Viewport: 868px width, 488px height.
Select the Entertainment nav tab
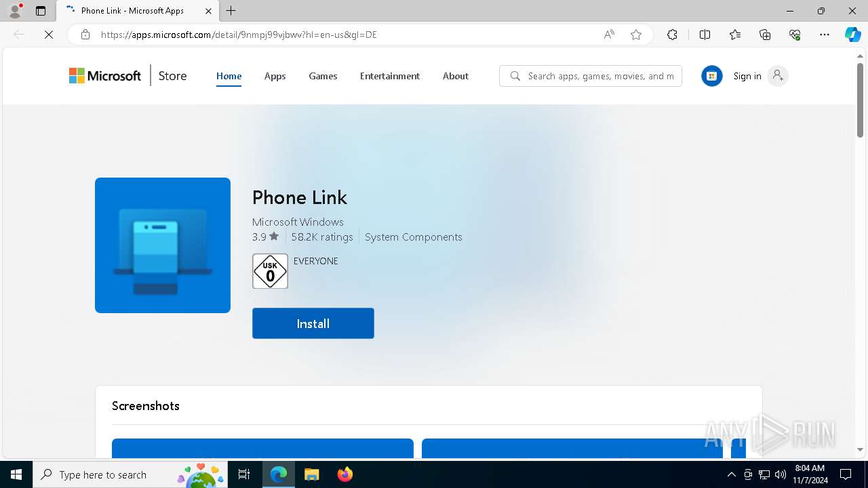pyautogui.click(x=390, y=76)
